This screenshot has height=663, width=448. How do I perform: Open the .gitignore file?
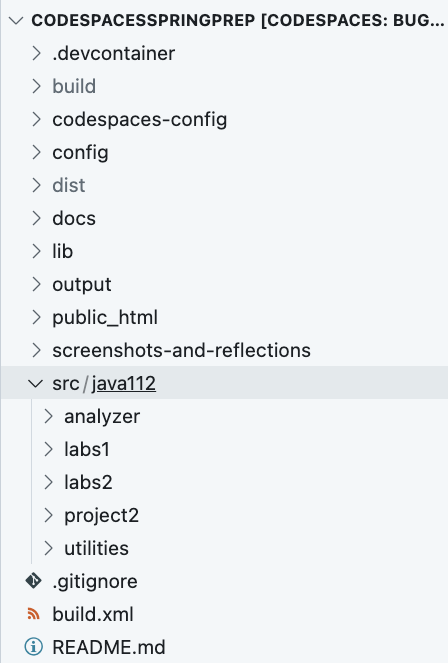[x=224, y=581]
